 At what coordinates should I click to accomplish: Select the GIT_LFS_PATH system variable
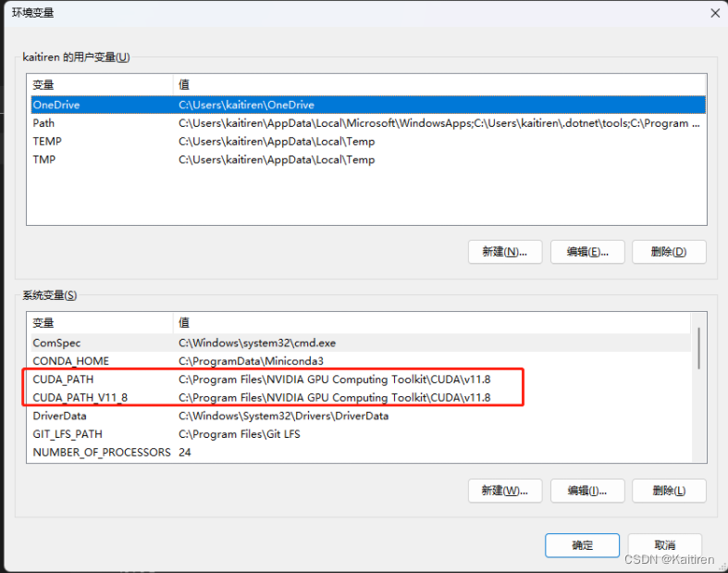click(x=361, y=434)
